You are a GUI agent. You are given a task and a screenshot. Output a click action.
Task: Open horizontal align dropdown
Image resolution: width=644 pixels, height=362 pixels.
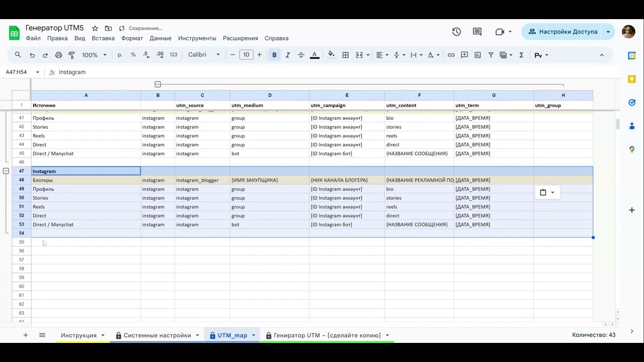point(382,55)
